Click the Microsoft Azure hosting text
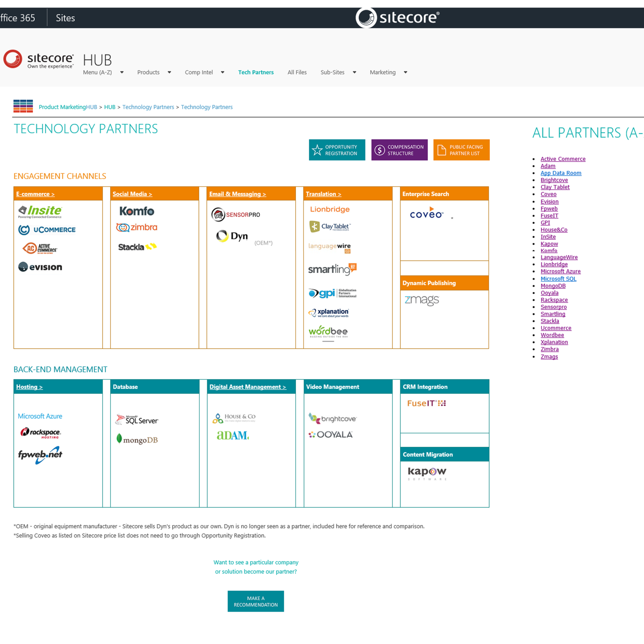Image resolution: width=644 pixels, height=644 pixels. click(x=40, y=416)
